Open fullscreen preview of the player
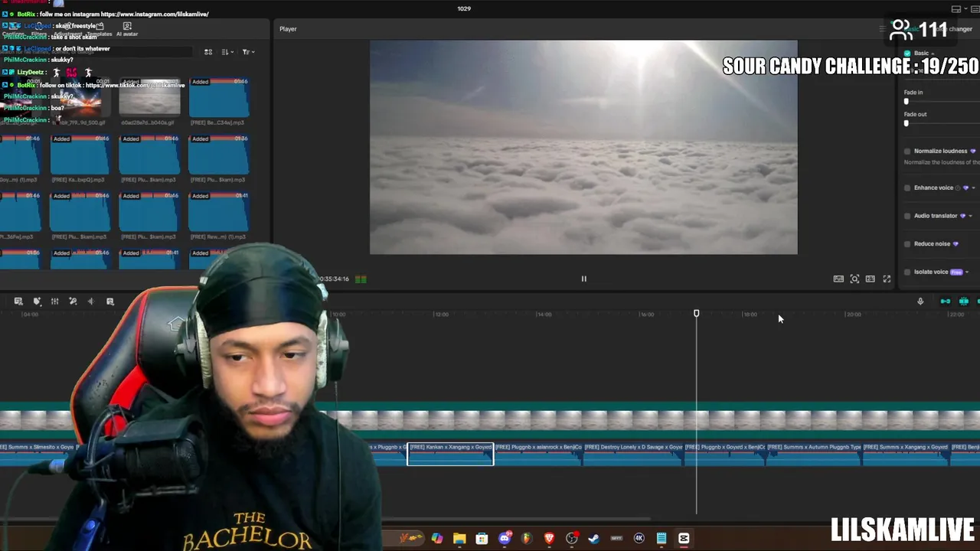980x551 pixels. point(887,279)
